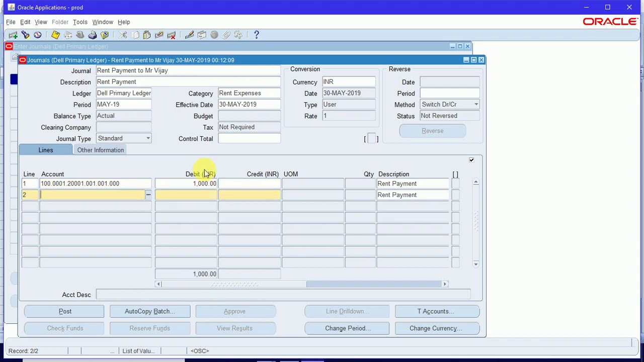
Task: Click the Paste clipboard toolbar icon
Action: (x=147, y=35)
